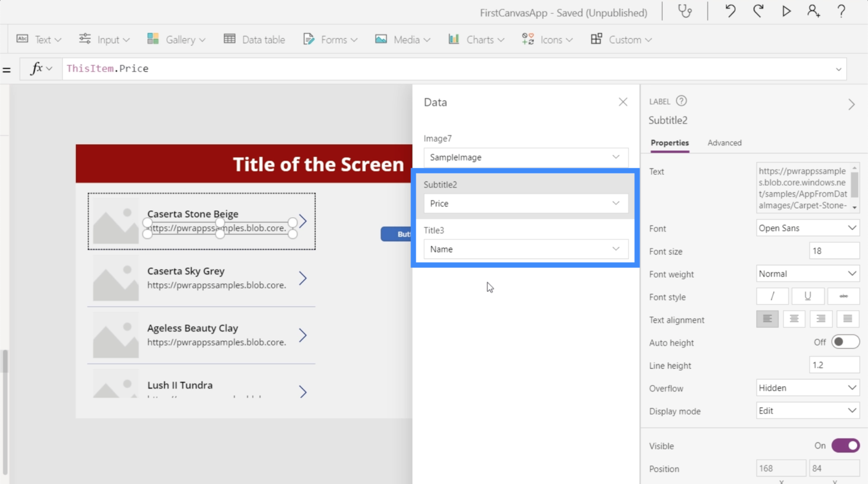Set text alignment to justify
This screenshot has height=484, width=868.
(848, 319)
